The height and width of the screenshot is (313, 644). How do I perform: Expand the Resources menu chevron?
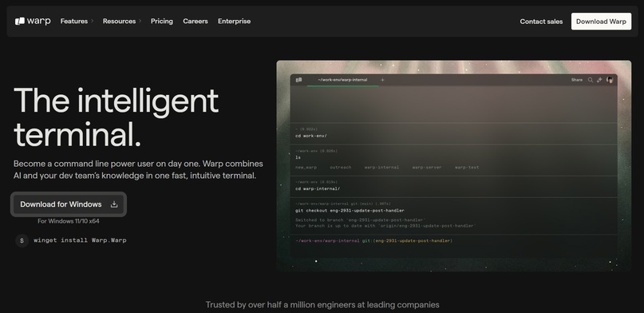click(x=140, y=21)
